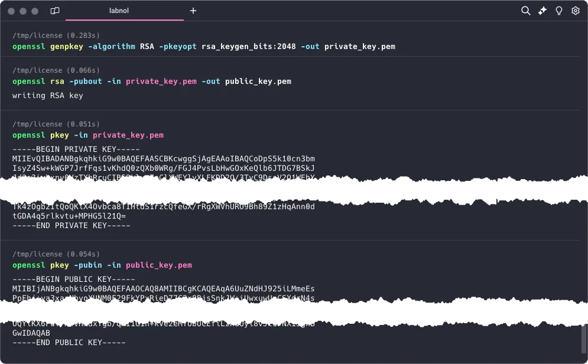Click the lightbulb tips icon
Image resolution: width=588 pixels, height=364 pixels.
tap(559, 11)
